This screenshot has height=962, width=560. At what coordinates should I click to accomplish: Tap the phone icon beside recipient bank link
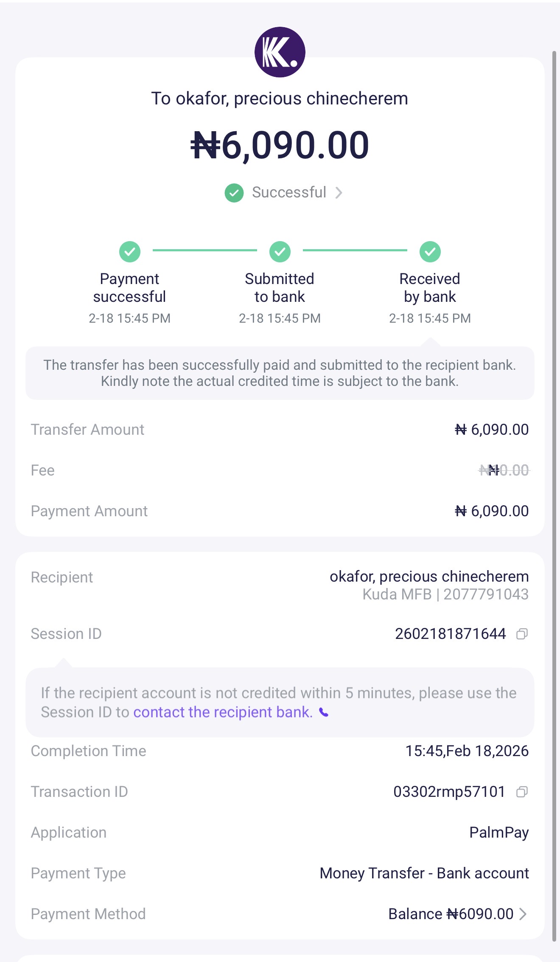(x=324, y=712)
